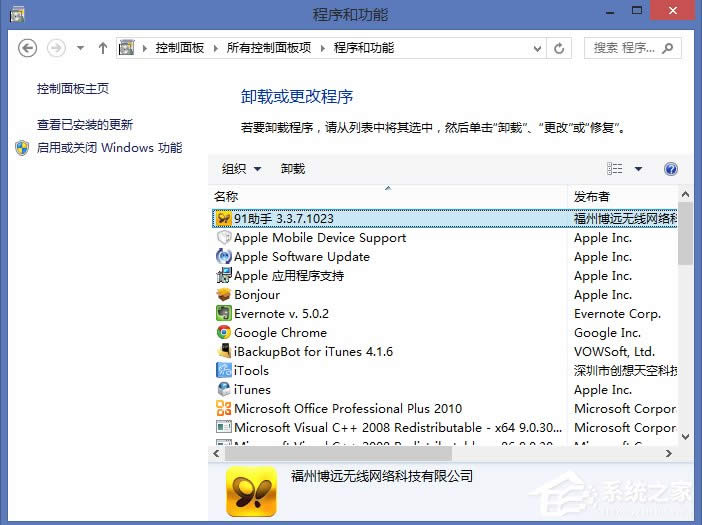Click the Google Chrome icon
Screen dimensions: 702x525
223,333
